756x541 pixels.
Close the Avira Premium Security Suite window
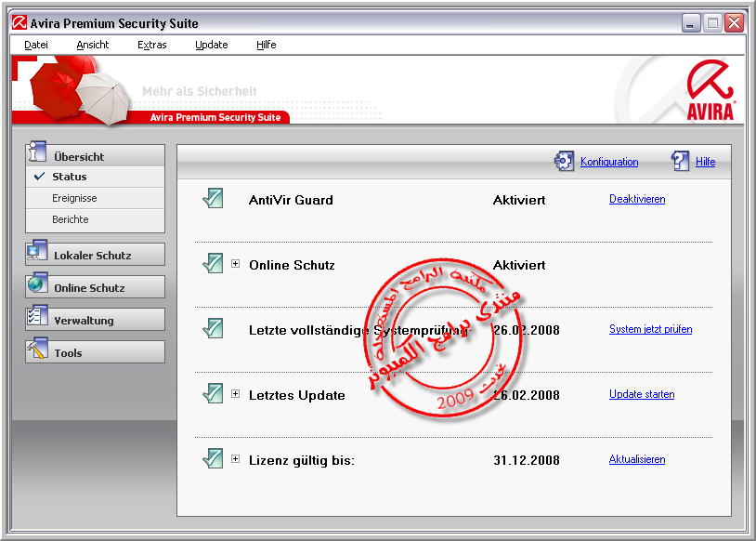734,23
